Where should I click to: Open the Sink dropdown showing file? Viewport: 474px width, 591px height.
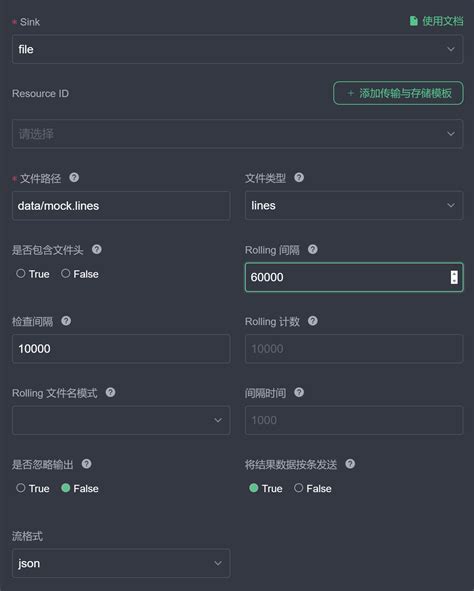pos(237,49)
